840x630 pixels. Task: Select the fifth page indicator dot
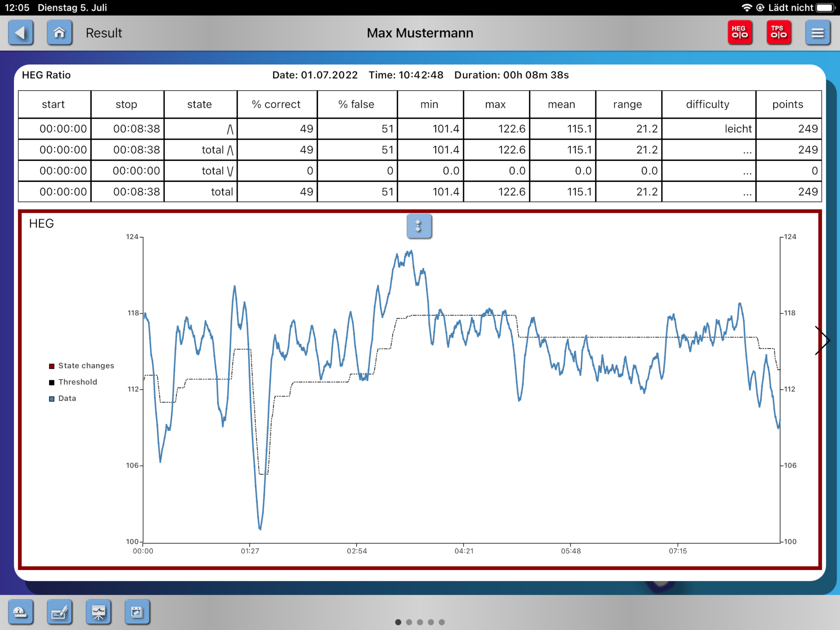[442, 622]
